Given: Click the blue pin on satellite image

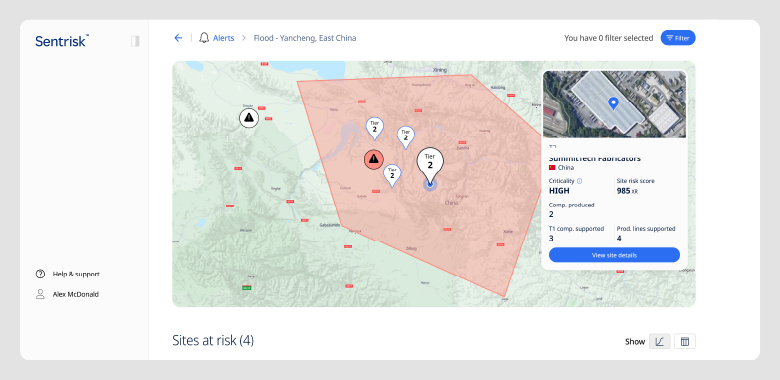Looking at the screenshot, I should tap(614, 103).
